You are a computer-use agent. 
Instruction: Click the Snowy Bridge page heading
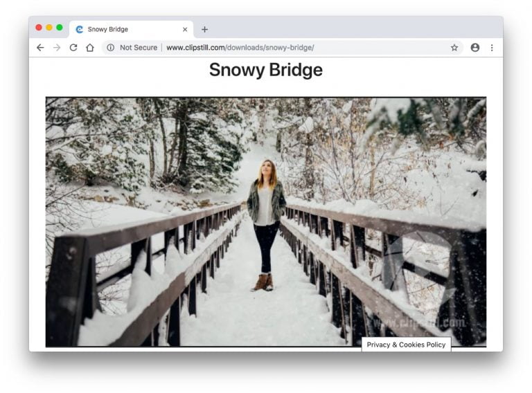[x=266, y=70]
